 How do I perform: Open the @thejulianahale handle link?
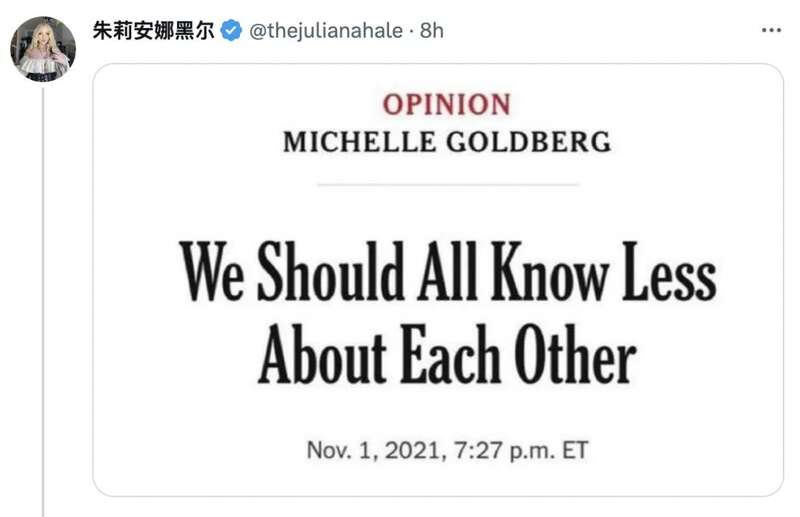tap(326, 31)
